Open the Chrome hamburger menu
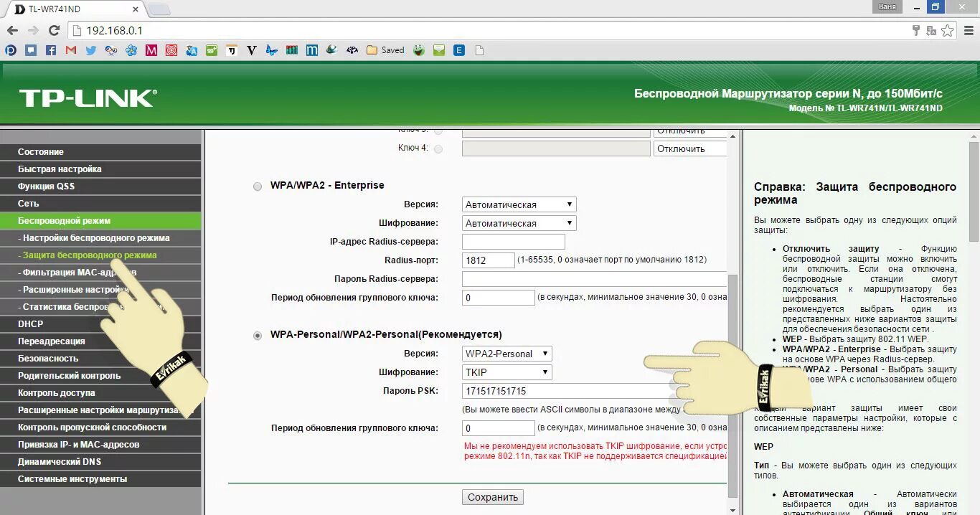980x515 pixels. 968,31
